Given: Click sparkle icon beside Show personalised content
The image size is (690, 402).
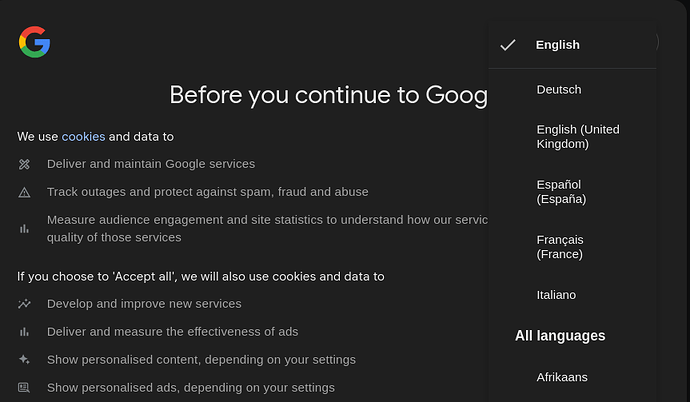Looking at the screenshot, I should click(24, 360).
